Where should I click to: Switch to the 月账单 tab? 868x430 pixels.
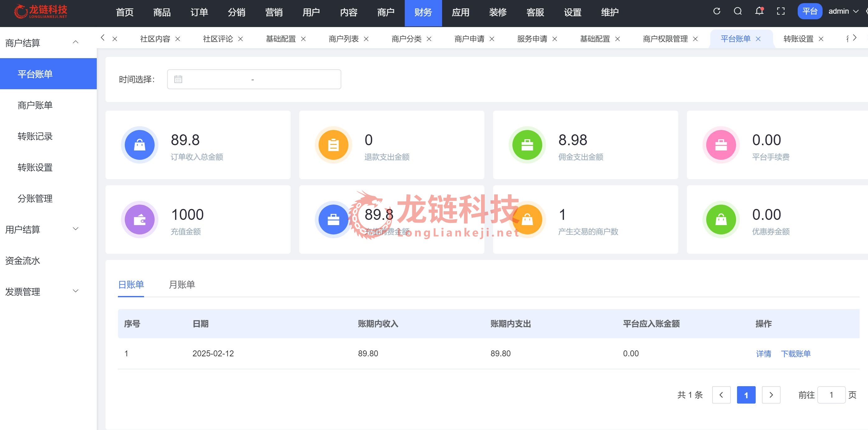(x=182, y=285)
